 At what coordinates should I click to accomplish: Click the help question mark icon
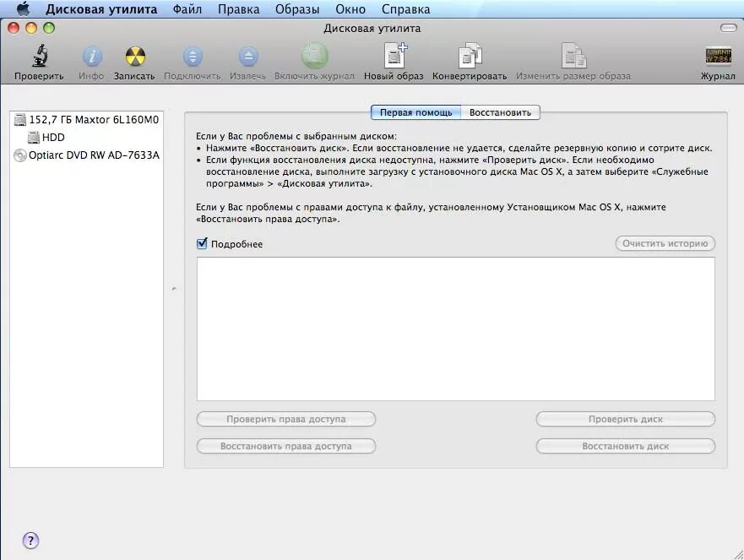pyautogui.click(x=30, y=541)
